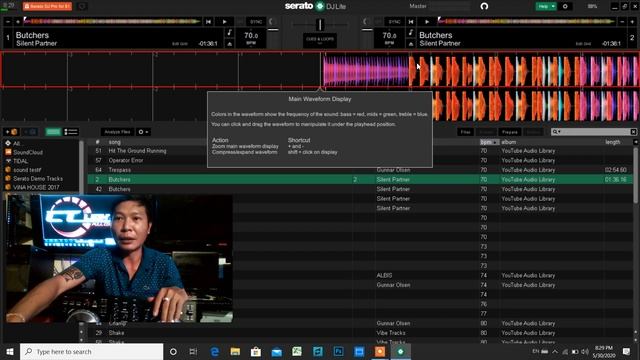Open Microsoft Edge from the taskbar
640x360 pixels.
(215, 351)
